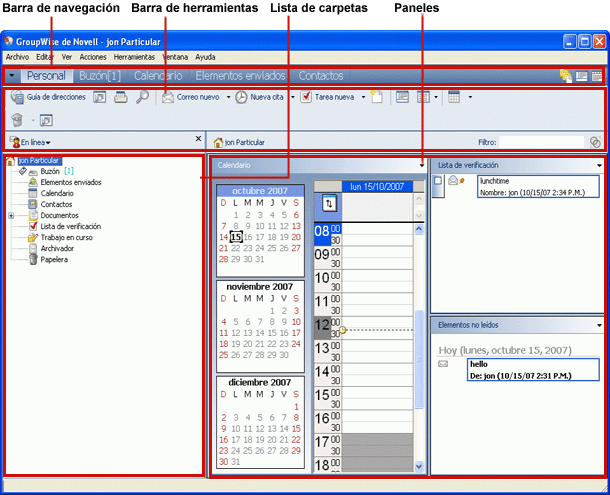Image resolution: width=610 pixels, height=495 pixels.
Task: Open the Archivo menu
Action: [x=17, y=57]
